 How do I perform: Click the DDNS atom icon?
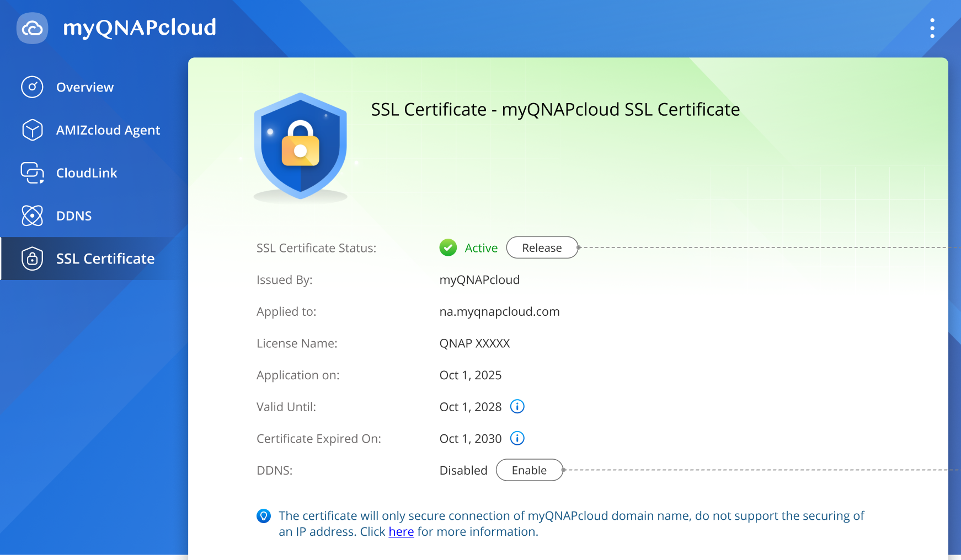point(32,216)
